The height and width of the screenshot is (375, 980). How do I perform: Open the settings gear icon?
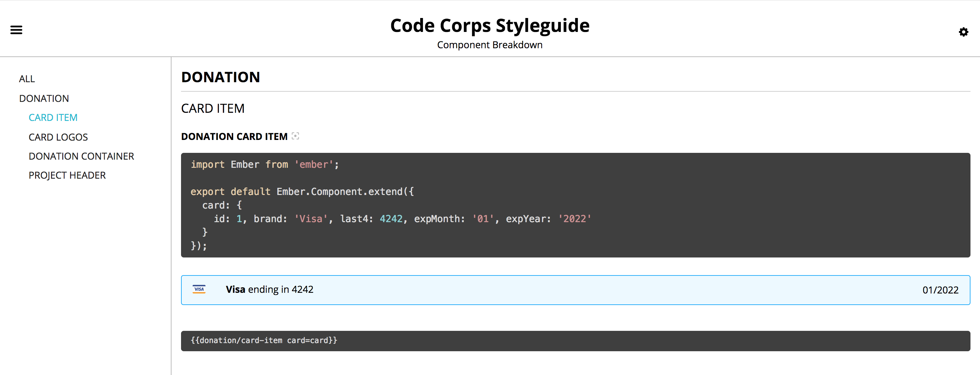tap(963, 32)
